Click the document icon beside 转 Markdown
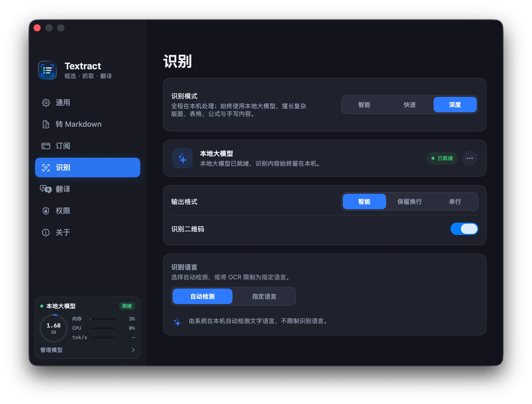The image size is (532, 404). pyautogui.click(x=46, y=124)
